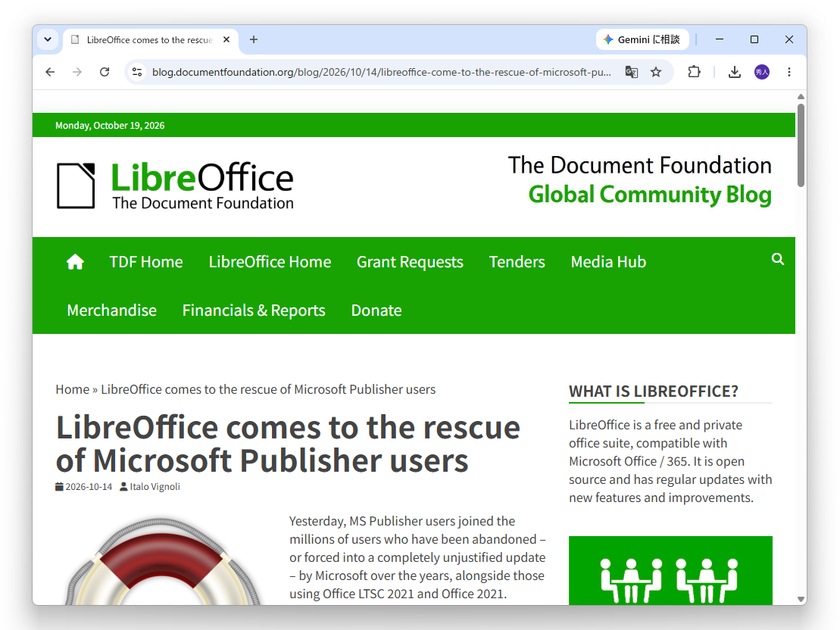Open Financials & Reports menu item
The image size is (840, 630).
click(254, 310)
